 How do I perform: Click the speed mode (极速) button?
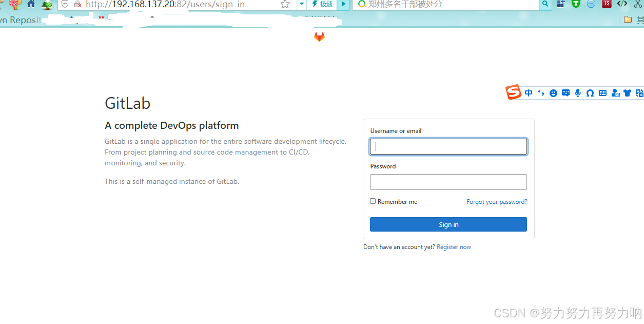pyautogui.click(x=322, y=4)
